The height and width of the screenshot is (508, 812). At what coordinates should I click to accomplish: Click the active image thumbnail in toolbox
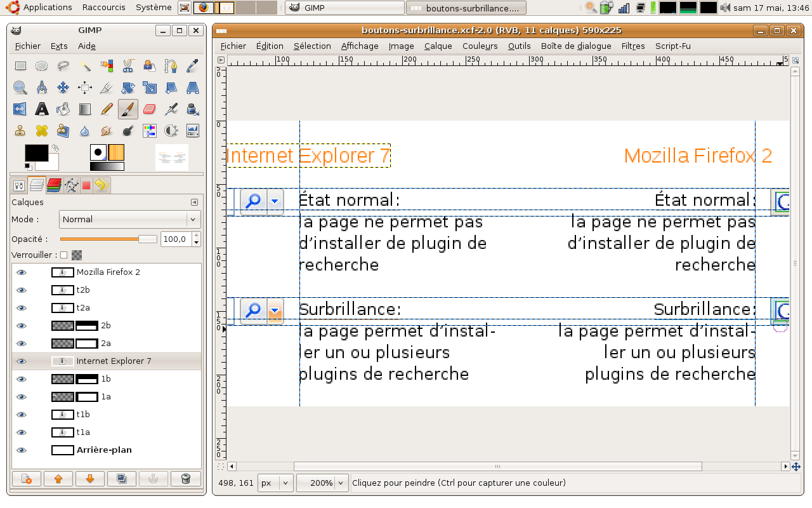coord(172,157)
